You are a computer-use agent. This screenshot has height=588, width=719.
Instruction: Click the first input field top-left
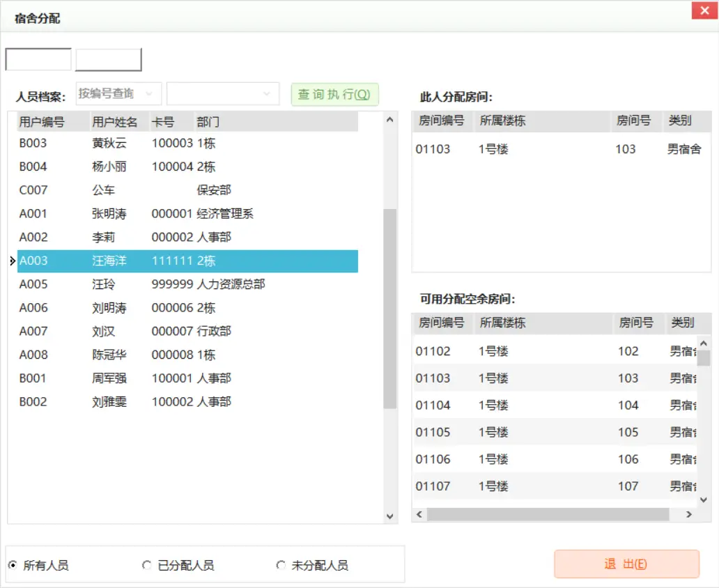(x=38, y=59)
